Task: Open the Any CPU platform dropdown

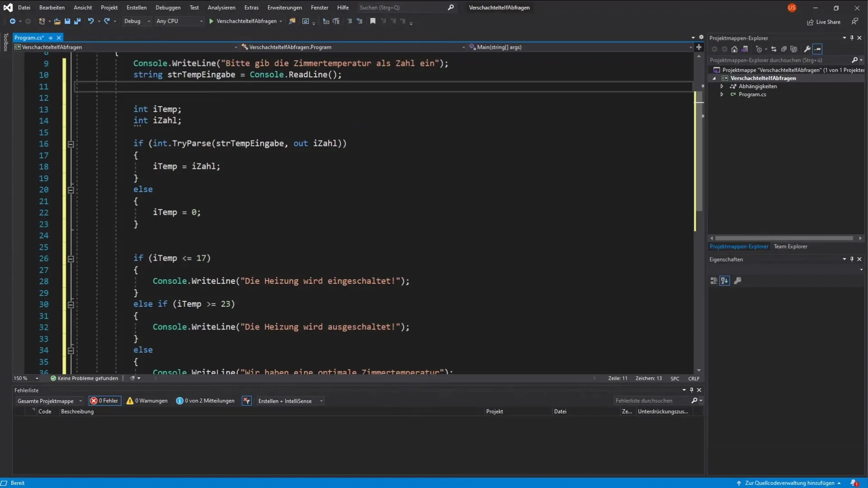Action: (x=179, y=21)
